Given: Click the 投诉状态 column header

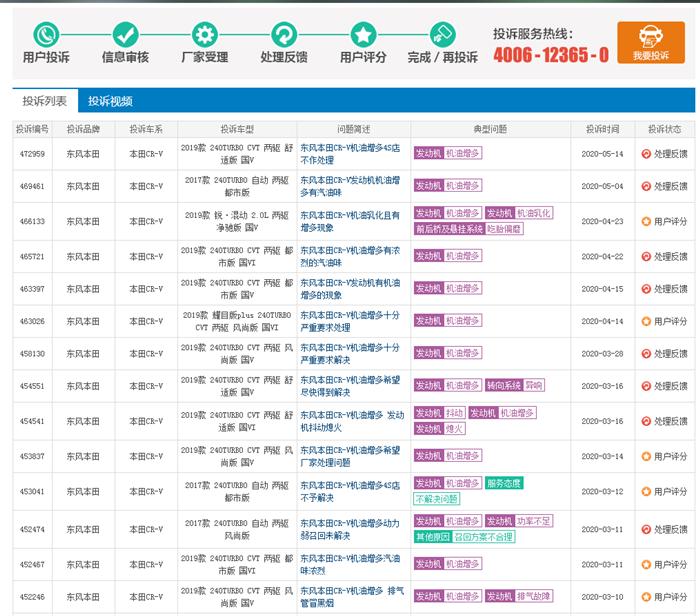Looking at the screenshot, I should [x=665, y=129].
